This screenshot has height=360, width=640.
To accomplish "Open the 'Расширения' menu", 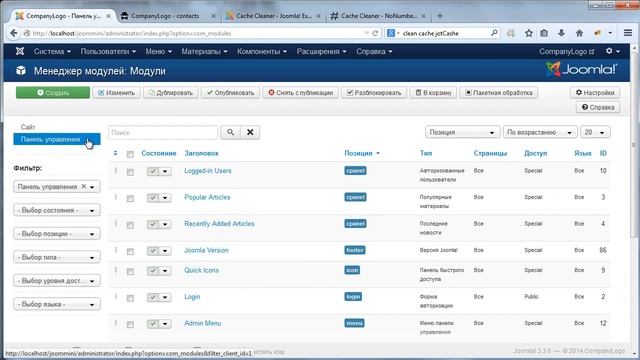I will [322, 51].
